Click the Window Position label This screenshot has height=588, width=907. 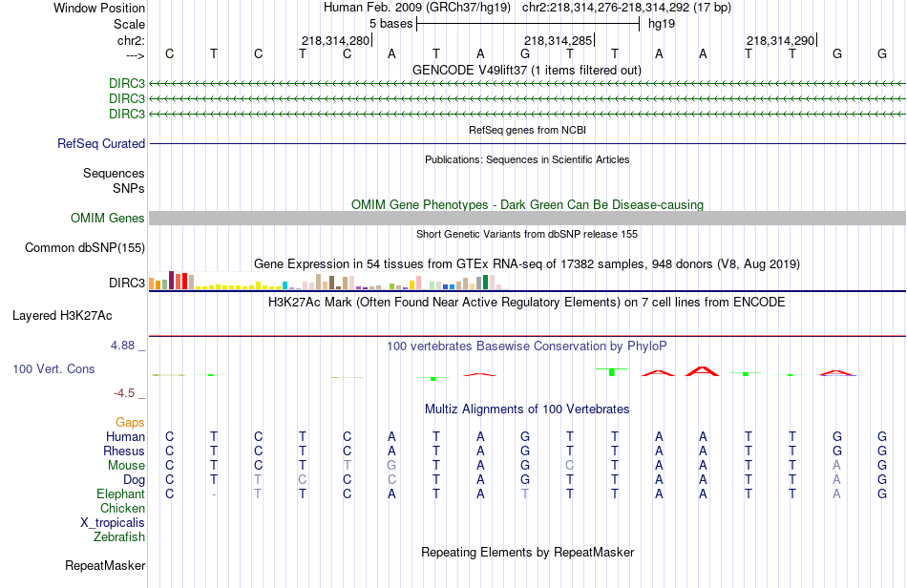(x=99, y=8)
